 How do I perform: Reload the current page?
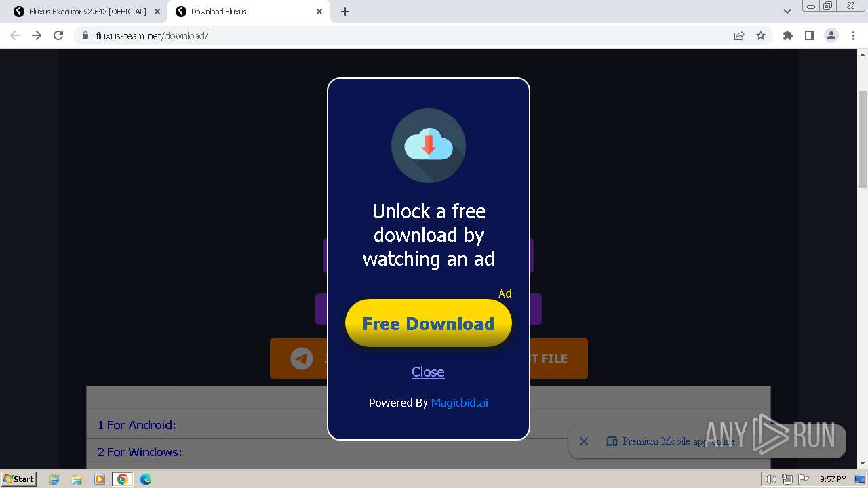click(58, 35)
